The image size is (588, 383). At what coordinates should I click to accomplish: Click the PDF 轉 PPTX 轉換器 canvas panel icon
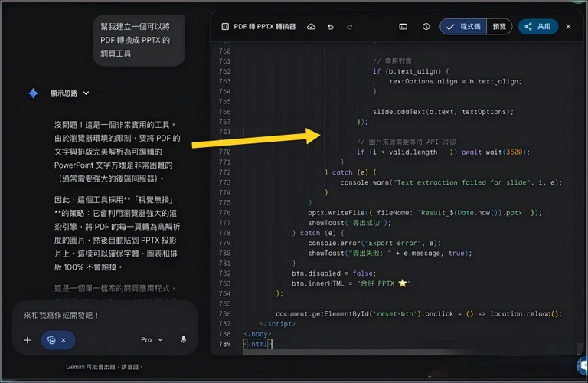click(x=225, y=26)
